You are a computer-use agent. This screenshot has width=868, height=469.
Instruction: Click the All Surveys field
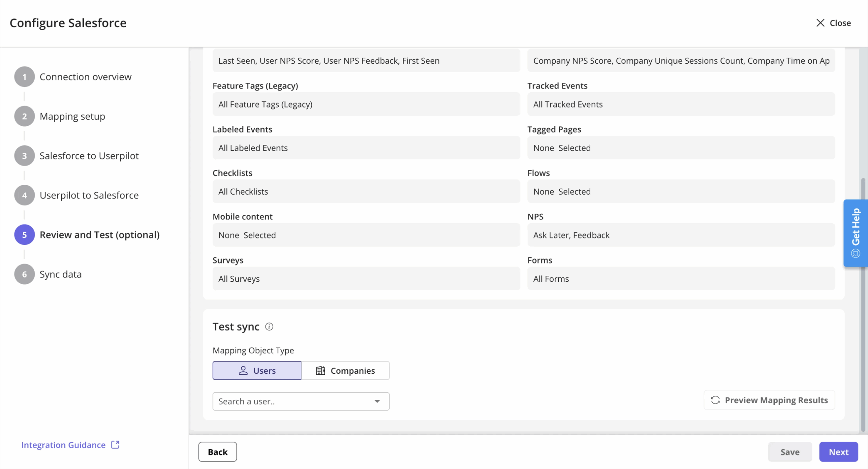[x=366, y=279]
